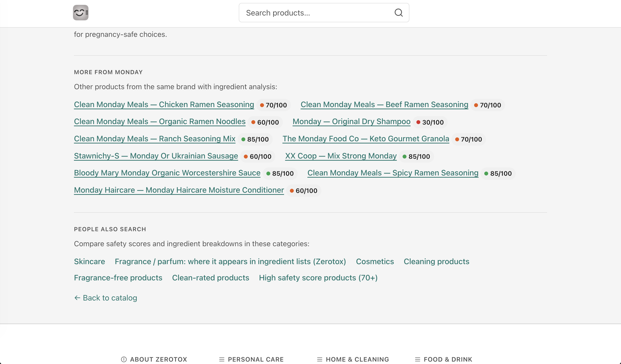
Task: Click the Home & Cleaning list icon
Action: (320, 359)
